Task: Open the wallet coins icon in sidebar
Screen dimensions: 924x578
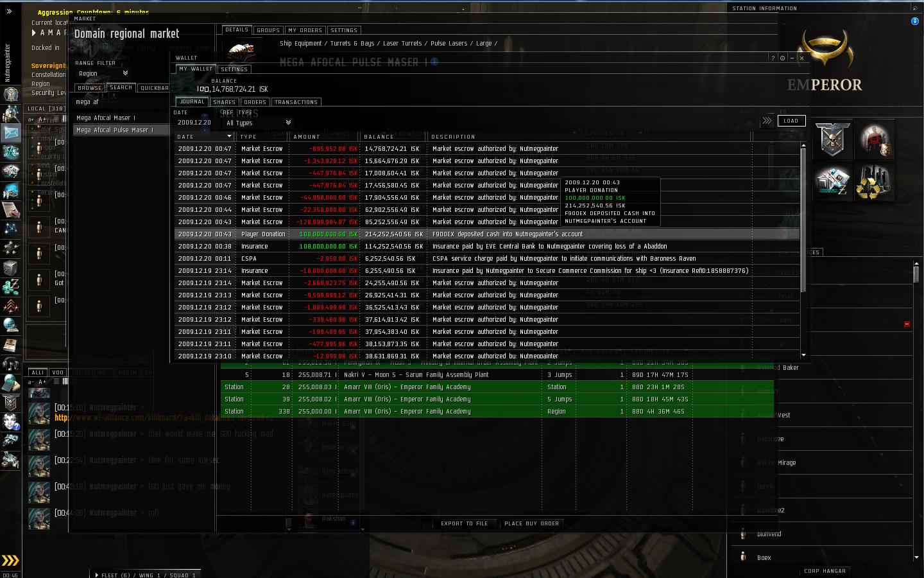Action: 11,287
